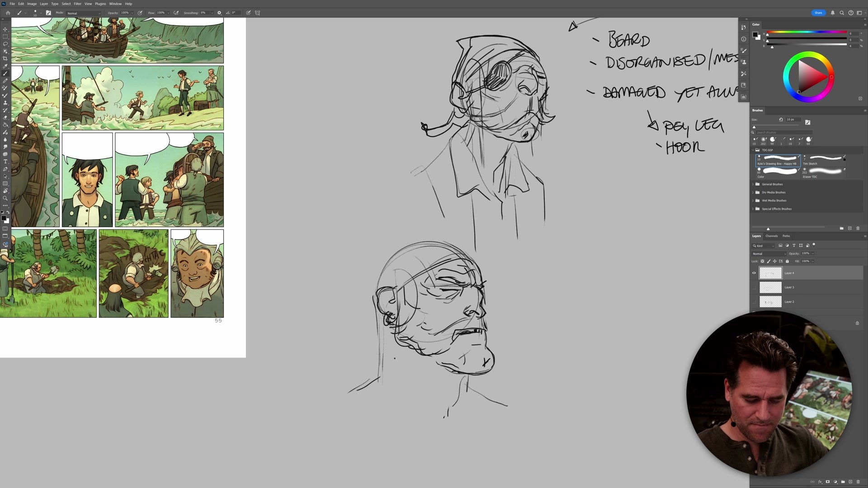This screenshot has width=868, height=488.
Task: Show Layer 2 visibility box
Action: pyautogui.click(x=754, y=301)
